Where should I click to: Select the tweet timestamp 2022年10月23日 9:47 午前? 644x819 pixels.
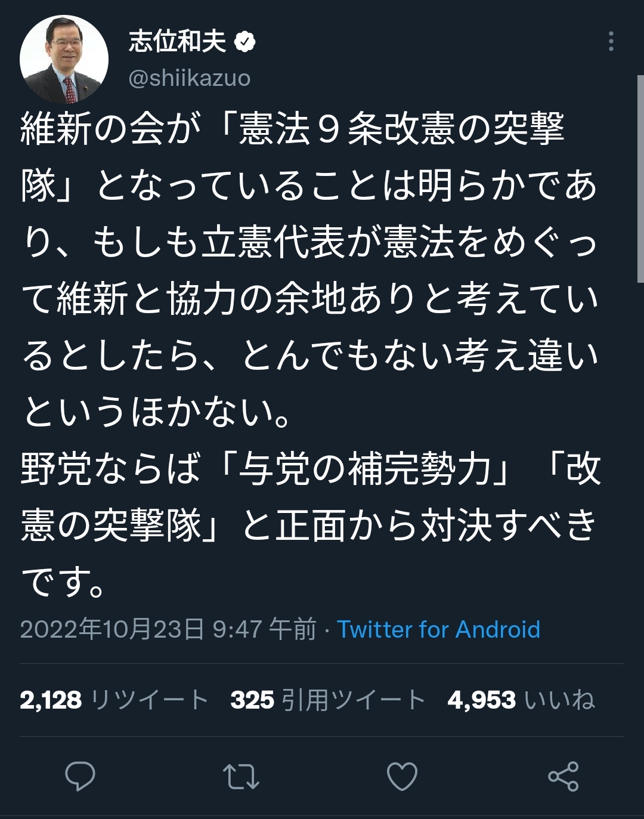point(168,629)
